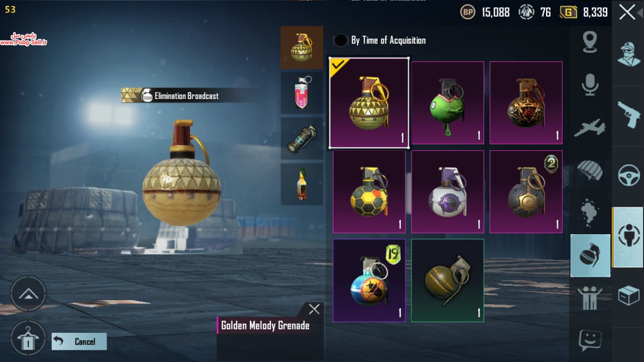Open the supply crate box tab
The height and width of the screenshot is (362, 644).
[x=629, y=296]
